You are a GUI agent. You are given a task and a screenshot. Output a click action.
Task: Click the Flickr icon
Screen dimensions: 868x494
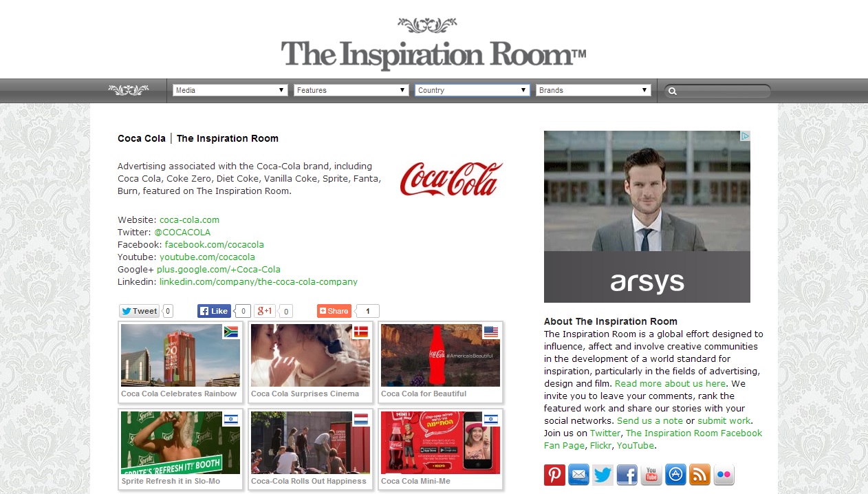point(724,475)
